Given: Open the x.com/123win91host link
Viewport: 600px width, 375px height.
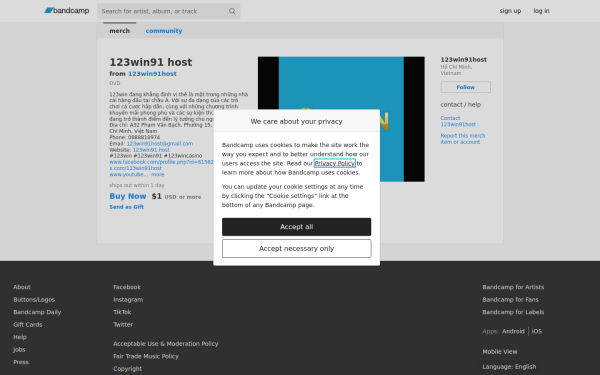Looking at the screenshot, I should tap(135, 168).
